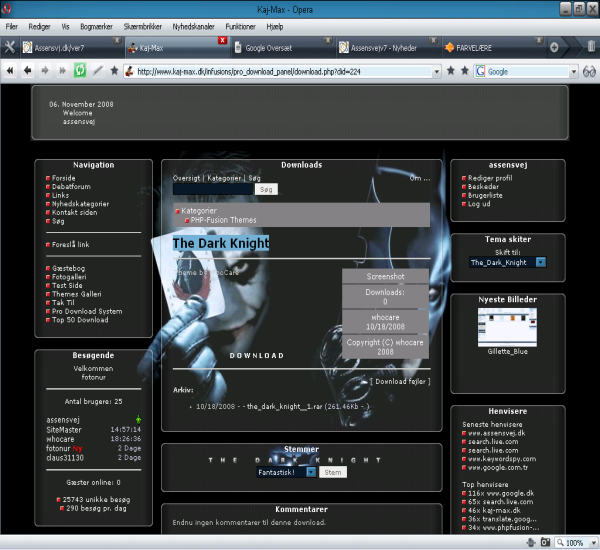This screenshot has height=550, width=600.
Task: Open the Rediger menu
Action: pyautogui.click(x=39, y=26)
